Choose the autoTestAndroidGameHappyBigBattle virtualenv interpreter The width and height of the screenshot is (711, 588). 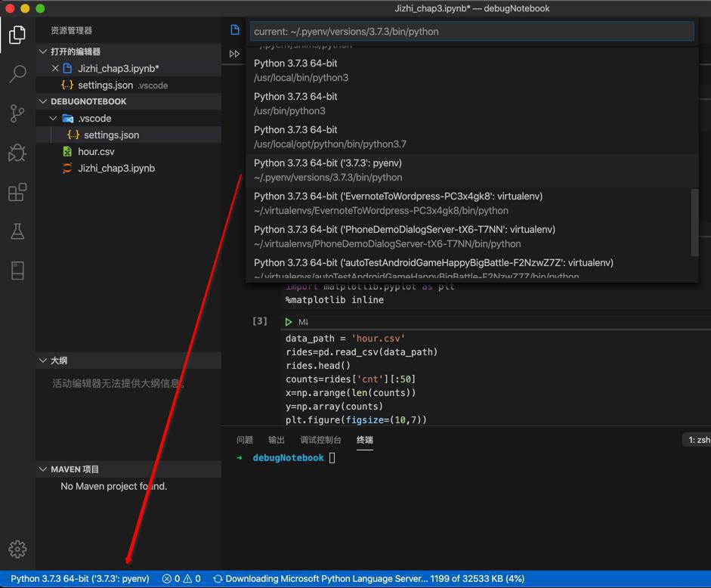pos(471,268)
